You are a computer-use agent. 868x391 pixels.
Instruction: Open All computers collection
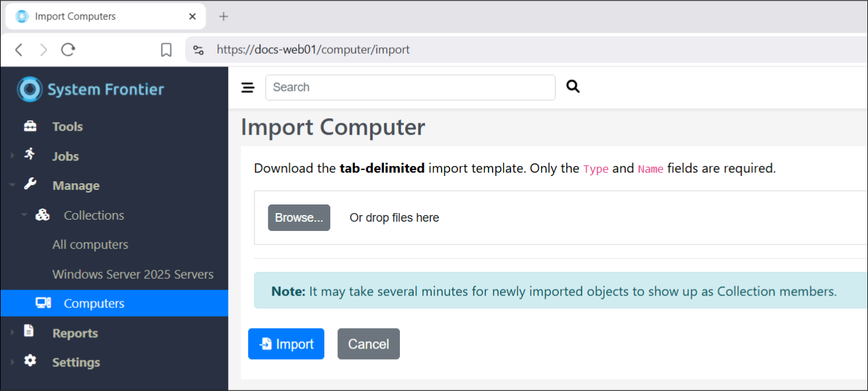pos(90,244)
